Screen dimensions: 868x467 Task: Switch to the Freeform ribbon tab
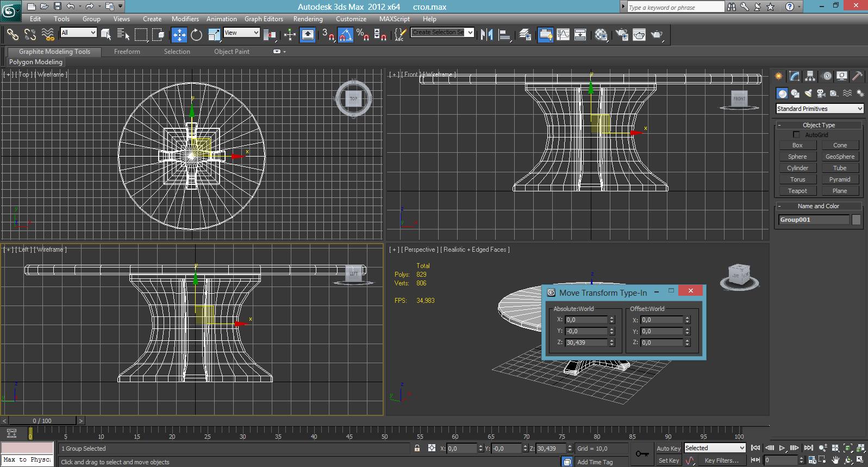coord(127,52)
